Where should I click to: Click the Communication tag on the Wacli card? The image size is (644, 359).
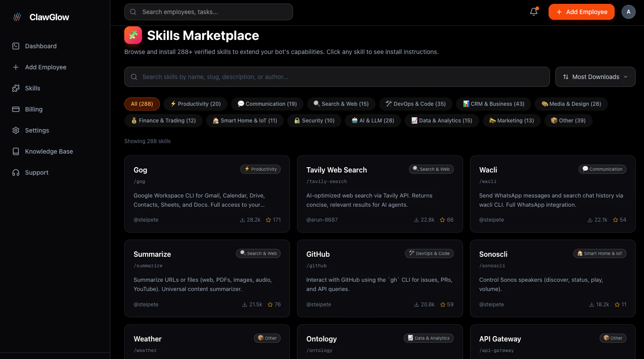[x=602, y=169]
